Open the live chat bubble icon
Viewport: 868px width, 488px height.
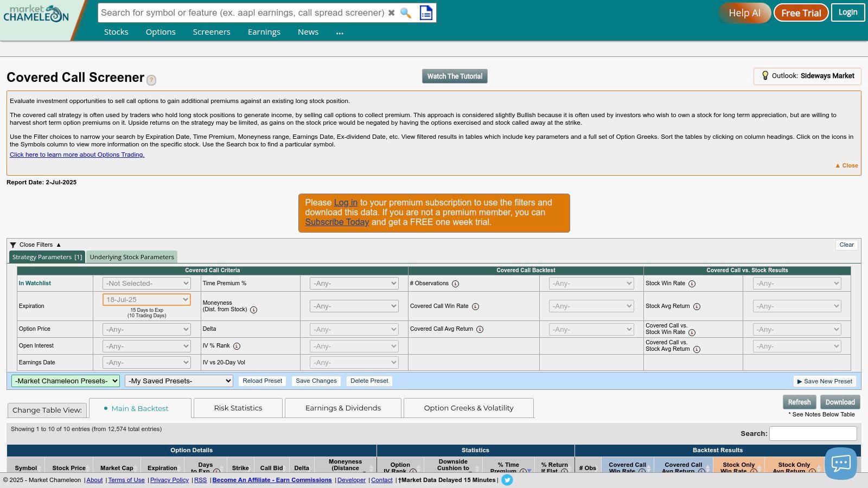click(841, 463)
